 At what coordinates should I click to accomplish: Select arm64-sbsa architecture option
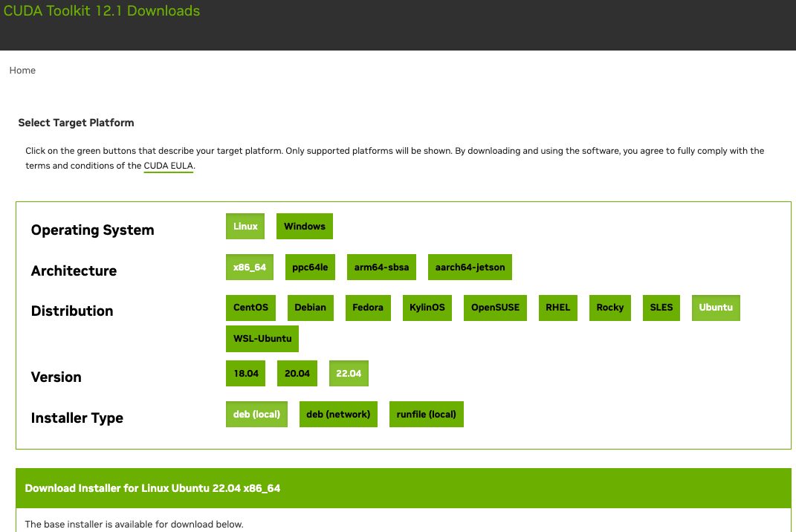(381, 267)
